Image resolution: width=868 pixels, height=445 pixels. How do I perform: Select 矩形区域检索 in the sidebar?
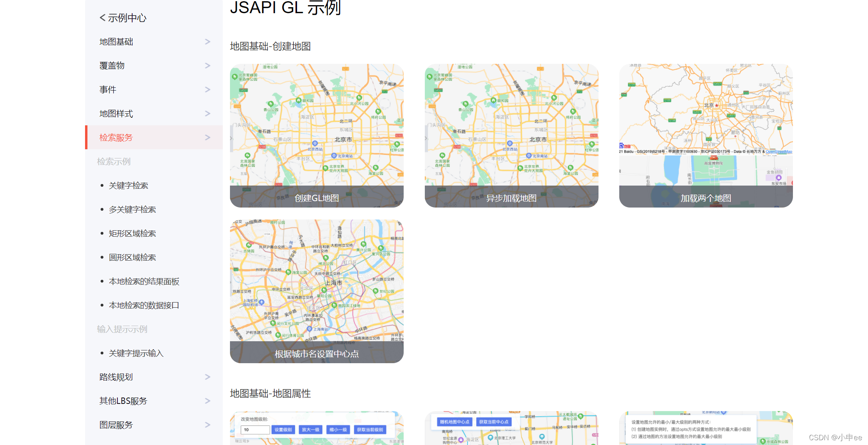pyautogui.click(x=132, y=233)
